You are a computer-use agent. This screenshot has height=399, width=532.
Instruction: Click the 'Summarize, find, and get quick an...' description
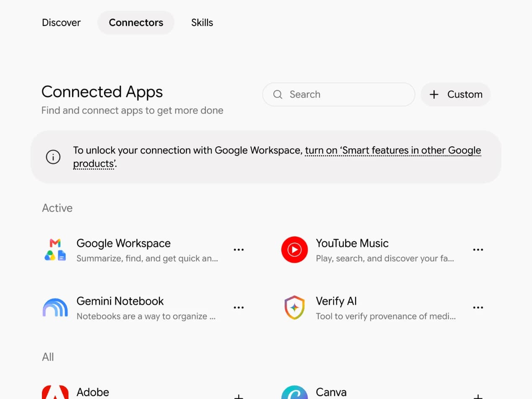(x=147, y=259)
